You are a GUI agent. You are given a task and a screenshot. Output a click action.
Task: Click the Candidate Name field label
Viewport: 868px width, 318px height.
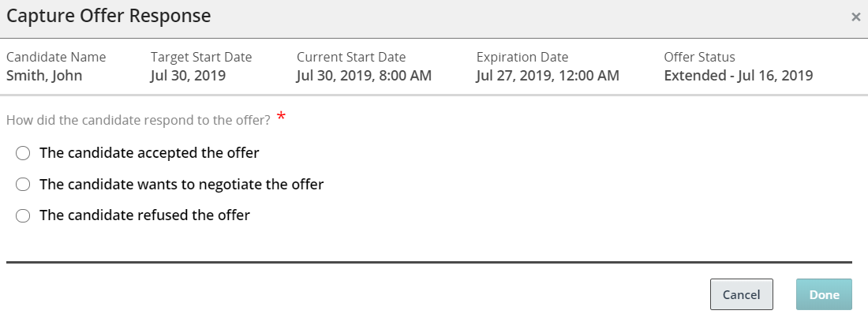pyautogui.click(x=56, y=57)
